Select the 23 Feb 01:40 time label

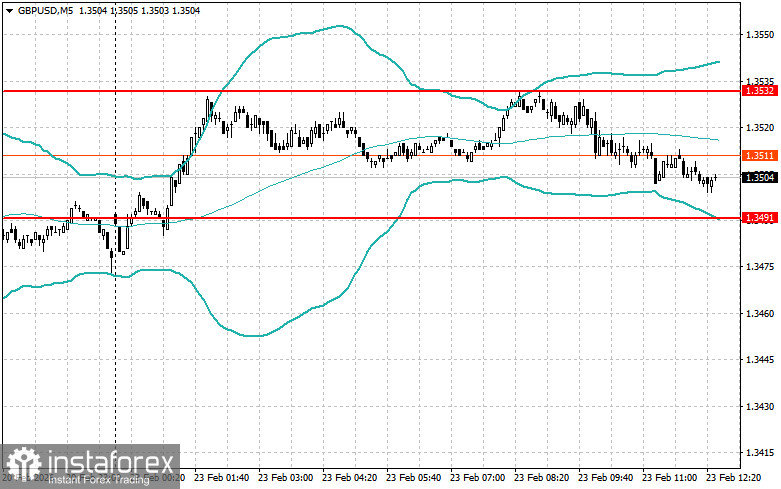click(x=222, y=478)
